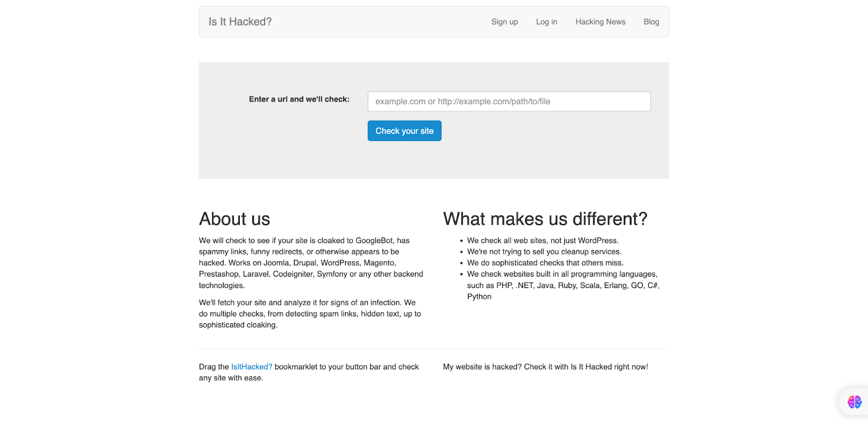868x422 pixels.
Task: Go to the Log in page
Action: pos(546,22)
